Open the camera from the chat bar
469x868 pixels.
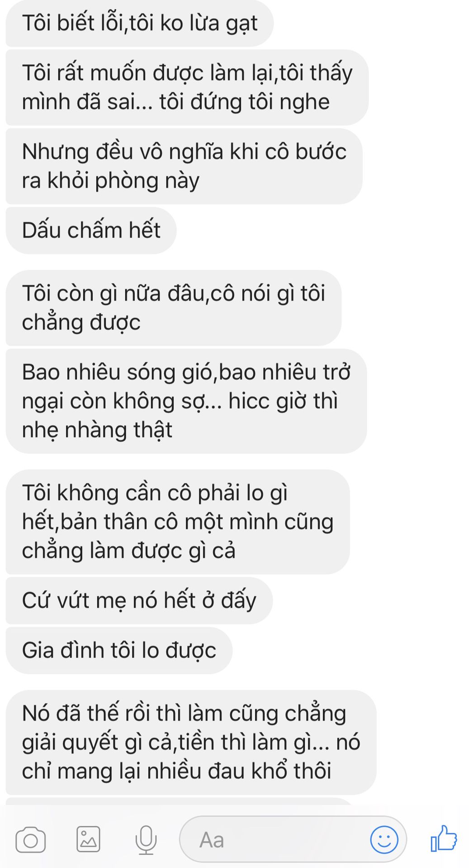pos(30,840)
